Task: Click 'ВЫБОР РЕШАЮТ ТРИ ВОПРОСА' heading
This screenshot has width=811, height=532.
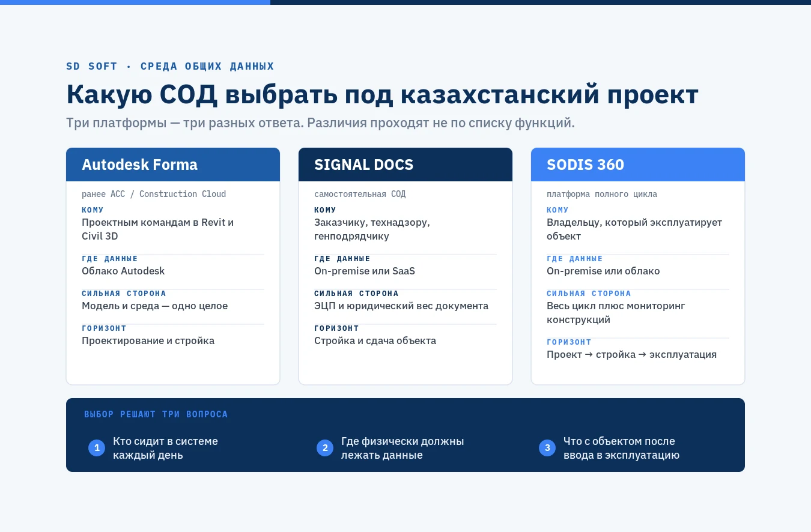Action: (156, 414)
